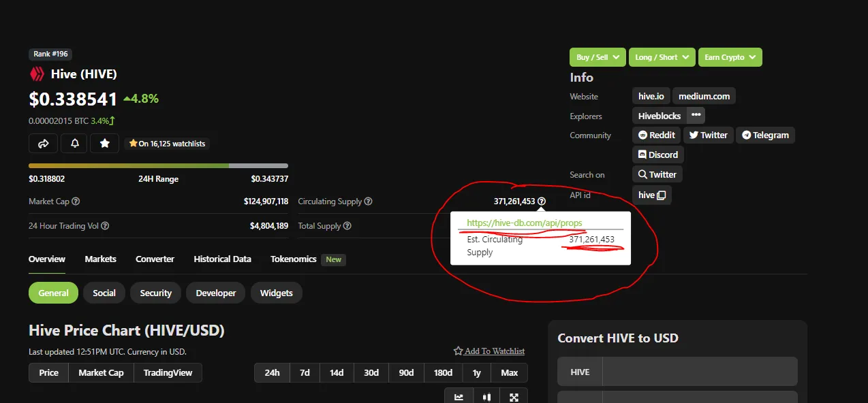Switch to the Markets tab

pos(101,259)
